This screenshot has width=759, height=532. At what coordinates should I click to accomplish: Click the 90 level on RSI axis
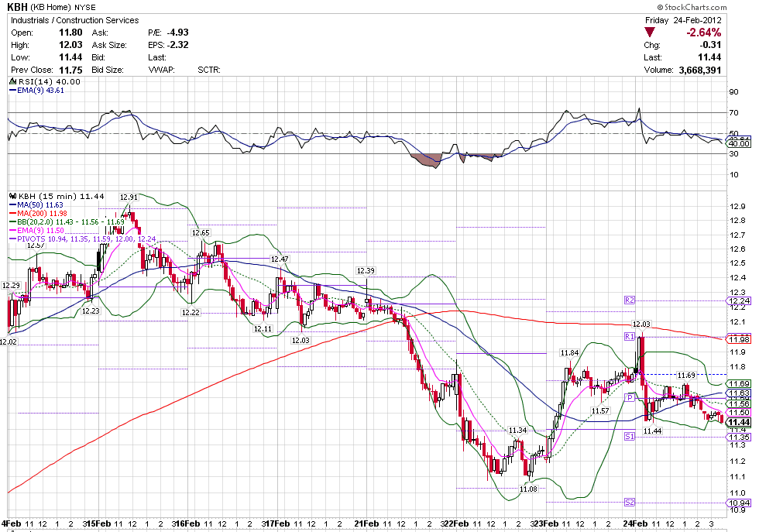tap(734, 92)
